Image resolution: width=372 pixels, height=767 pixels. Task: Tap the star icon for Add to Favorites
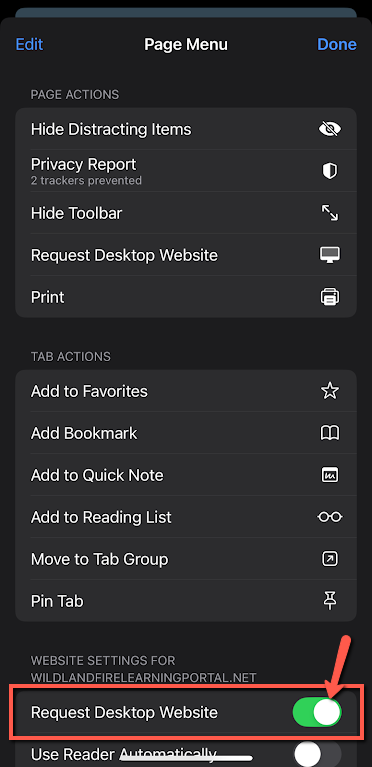coord(330,390)
